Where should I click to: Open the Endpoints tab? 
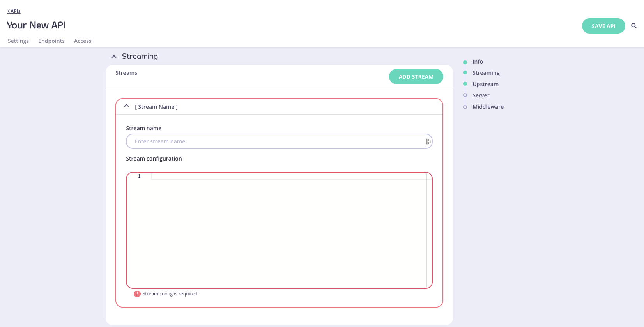51,41
